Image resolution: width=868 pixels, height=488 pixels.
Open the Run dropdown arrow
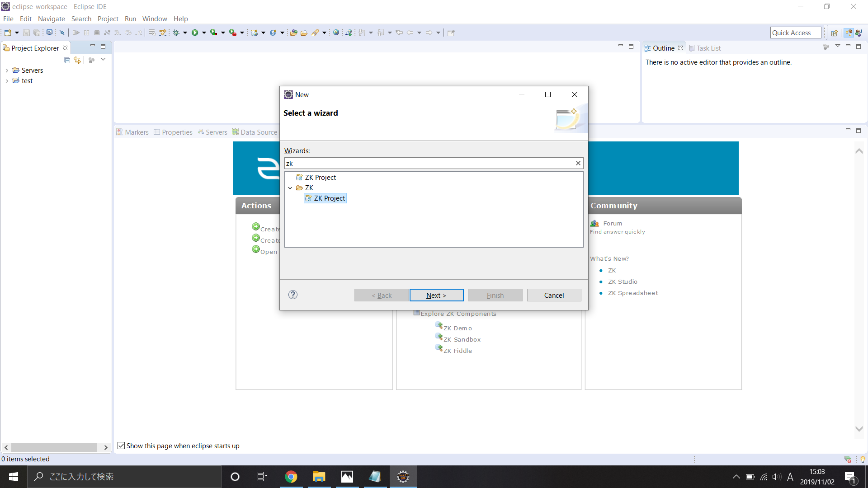pos(204,33)
